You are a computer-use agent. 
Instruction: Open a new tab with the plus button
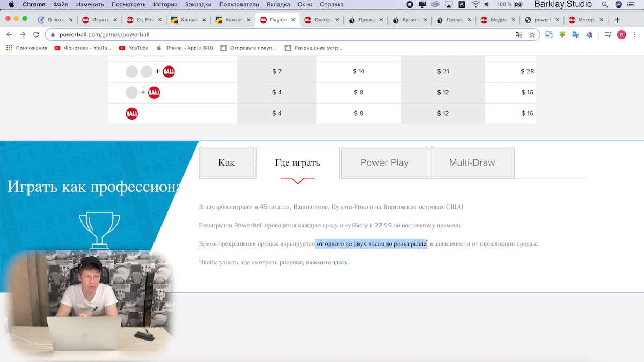click(x=617, y=20)
